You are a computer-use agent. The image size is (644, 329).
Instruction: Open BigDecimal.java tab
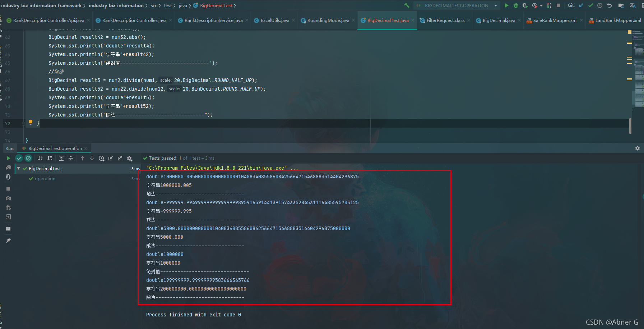click(499, 20)
